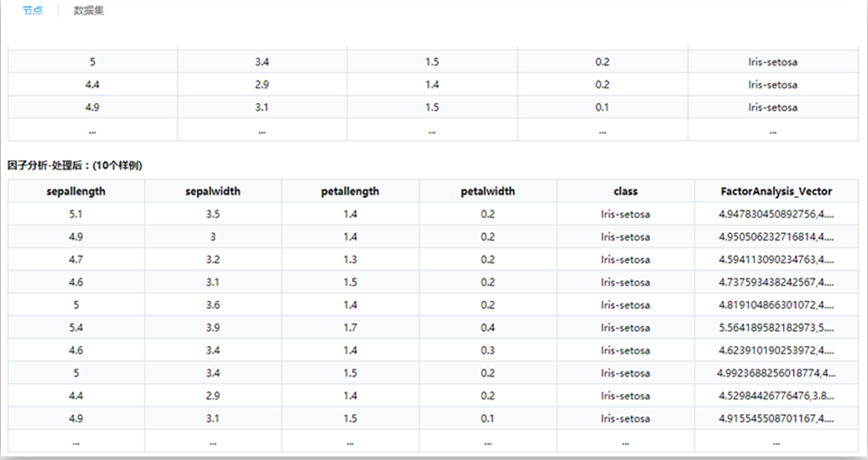The height and width of the screenshot is (460, 868).
Task: Select the sepalwidth cell with value 3.6
Action: pos(212,305)
